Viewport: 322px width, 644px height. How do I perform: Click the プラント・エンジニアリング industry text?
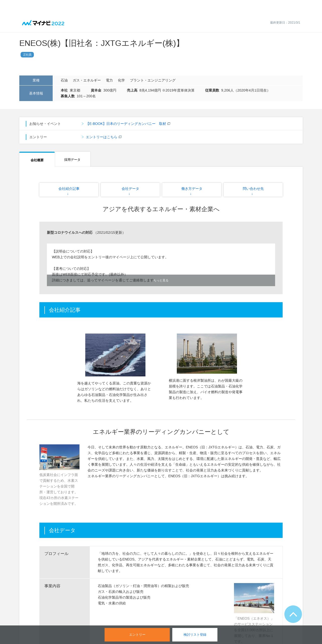coord(152,80)
